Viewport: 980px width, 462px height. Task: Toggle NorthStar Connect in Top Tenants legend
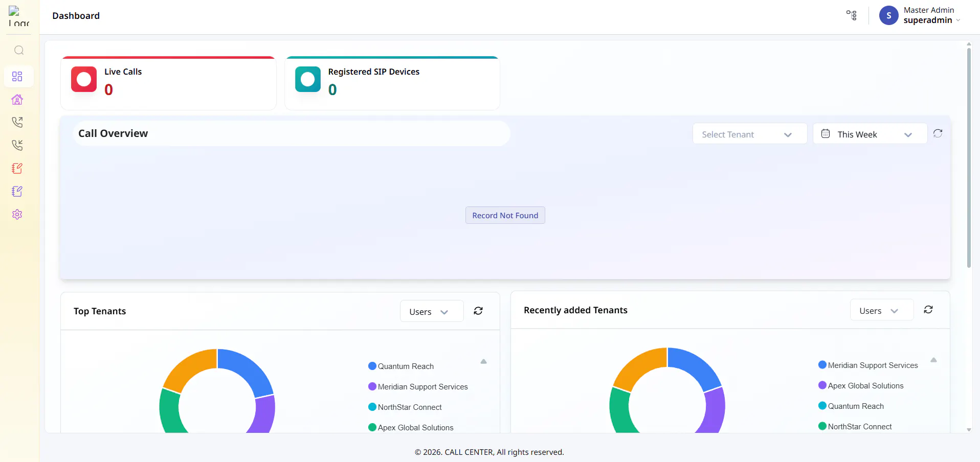(405, 407)
